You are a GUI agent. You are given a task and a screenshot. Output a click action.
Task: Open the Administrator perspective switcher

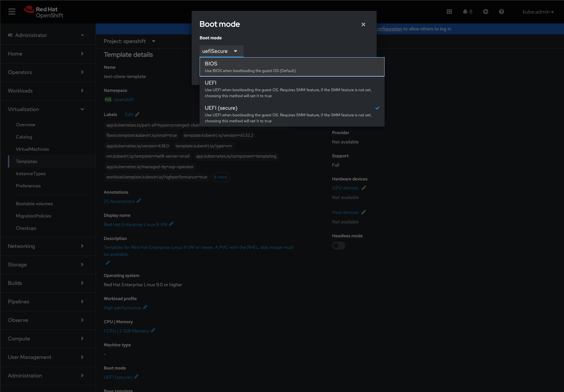point(46,35)
